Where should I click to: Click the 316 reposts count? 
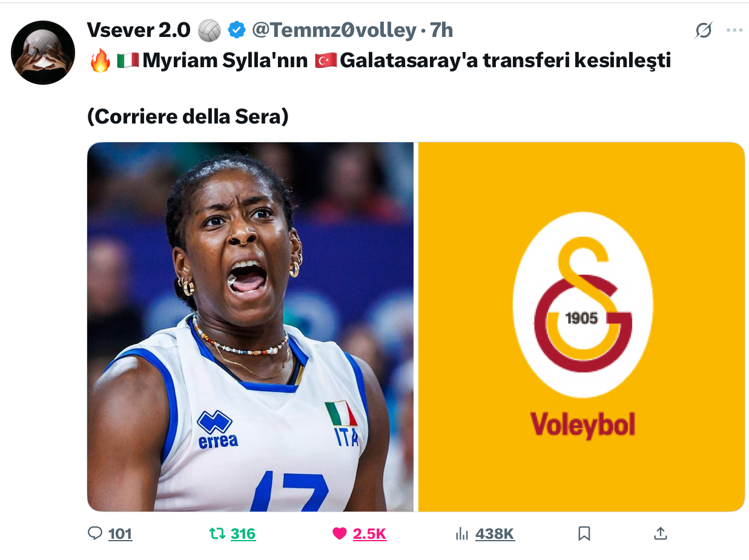coord(243,534)
